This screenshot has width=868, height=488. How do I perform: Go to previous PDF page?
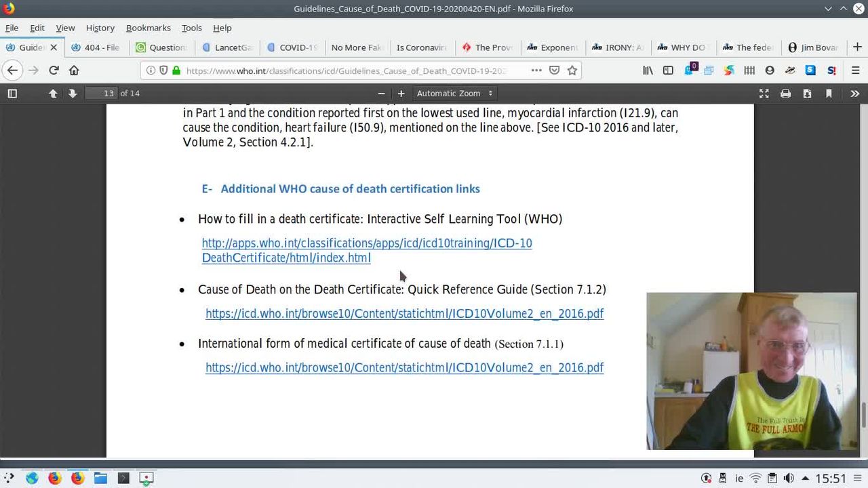coord(53,94)
